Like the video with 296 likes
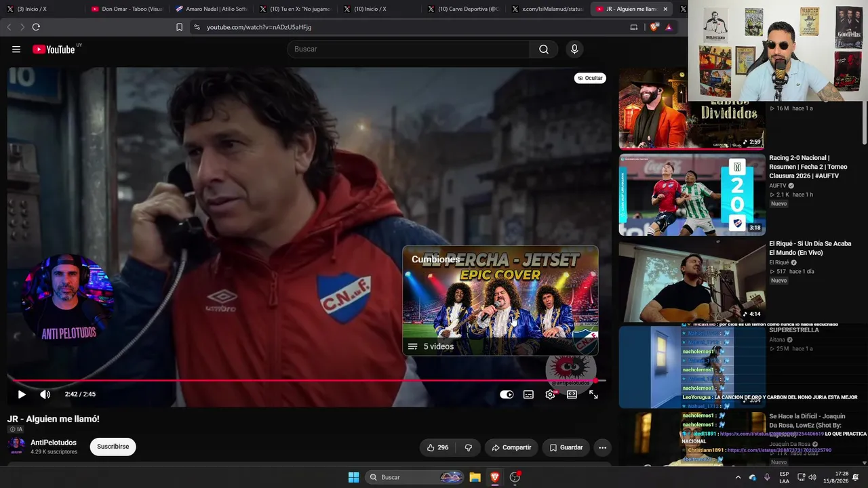This screenshot has width=868, height=488. pos(437,447)
